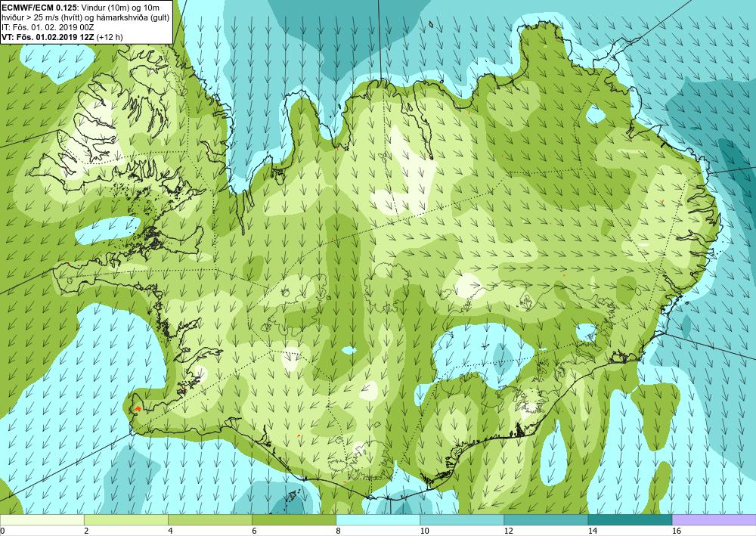Click the legend scale label '16'
Screen dimensions: 756x536
pyautogui.click(x=677, y=531)
